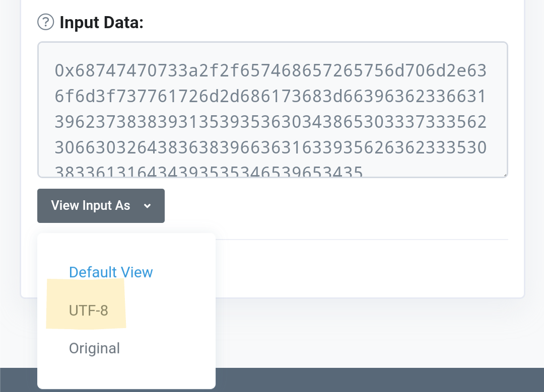Place cursor on hex line starting 30663032

coord(270,147)
